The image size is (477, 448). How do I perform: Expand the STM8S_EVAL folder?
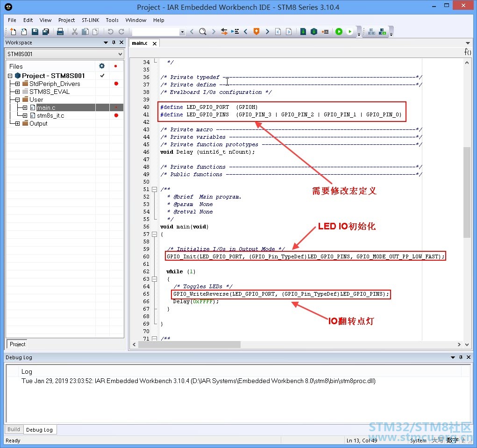(x=17, y=92)
